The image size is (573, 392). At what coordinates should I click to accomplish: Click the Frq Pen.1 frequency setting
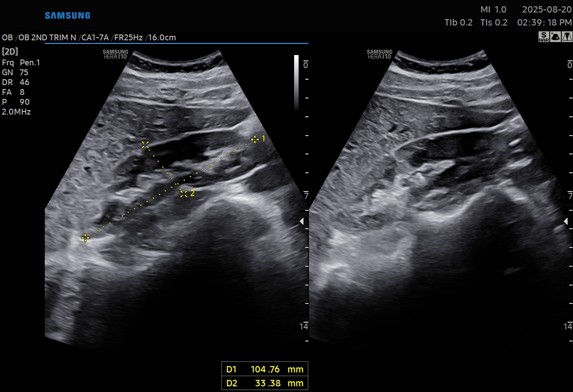click(x=21, y=63)
